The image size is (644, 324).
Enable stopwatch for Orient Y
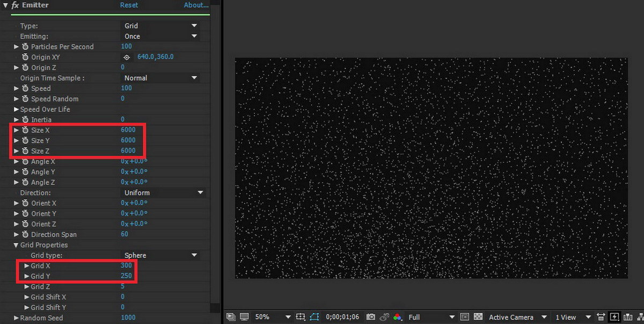pos(25,214)
